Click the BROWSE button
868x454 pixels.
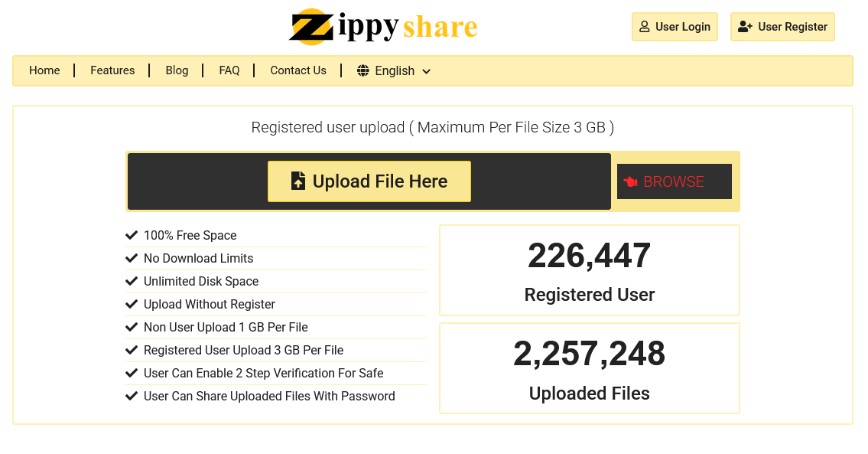coord(674,181)
